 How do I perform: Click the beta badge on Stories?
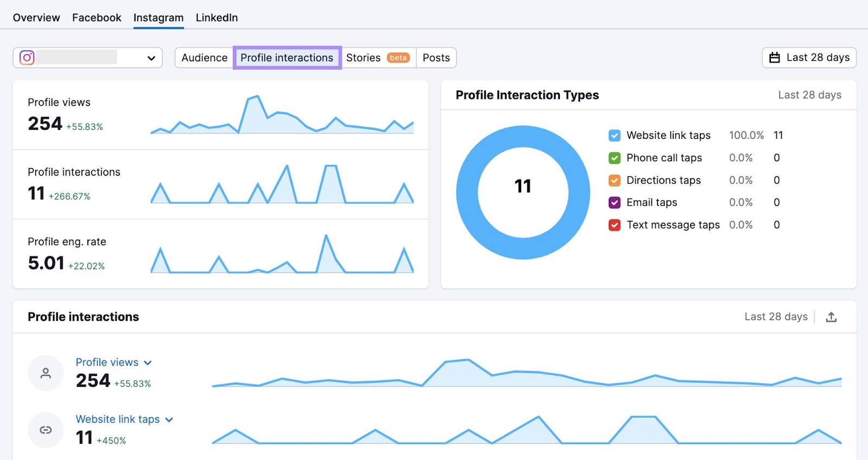(x=398, y=58)
